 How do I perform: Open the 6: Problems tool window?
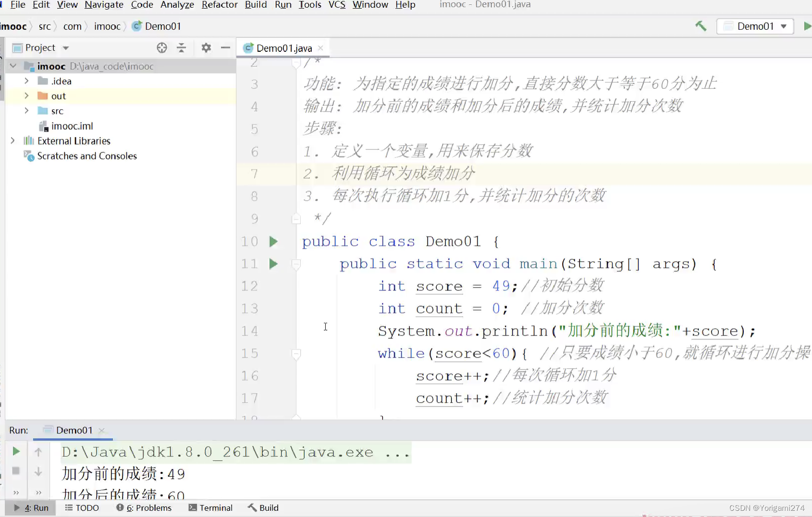[144, 508]
